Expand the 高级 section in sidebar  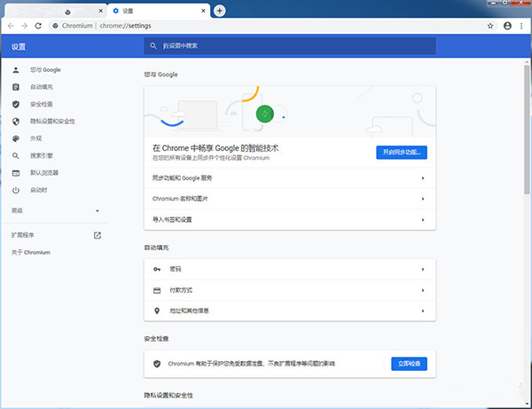click(x=97, y=210)
